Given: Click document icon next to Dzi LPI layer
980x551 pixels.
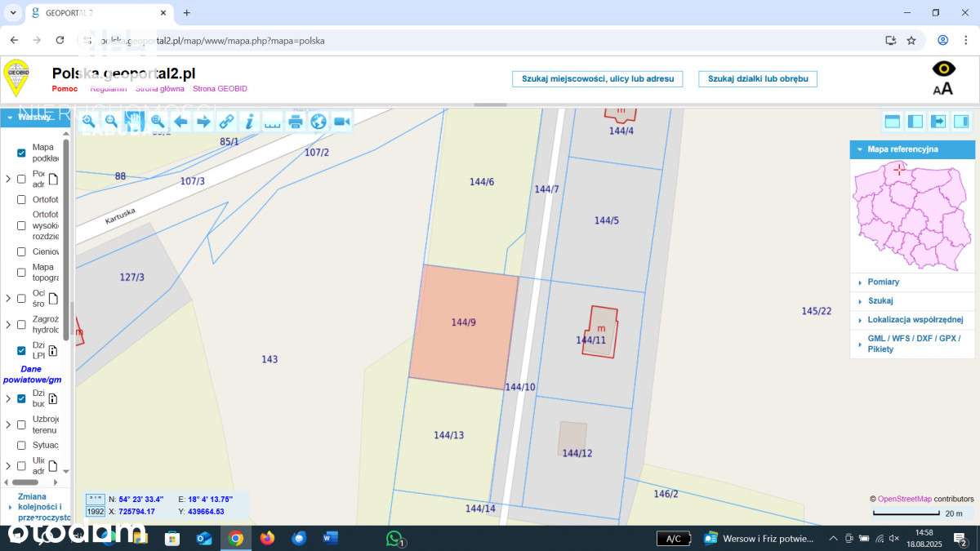Looking at the screenshot, I should [x=53, y=350].
